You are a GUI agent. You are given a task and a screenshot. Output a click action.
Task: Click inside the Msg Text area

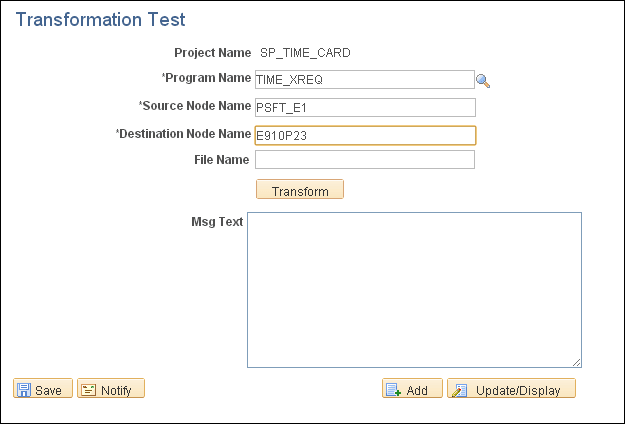pos(414,290)
